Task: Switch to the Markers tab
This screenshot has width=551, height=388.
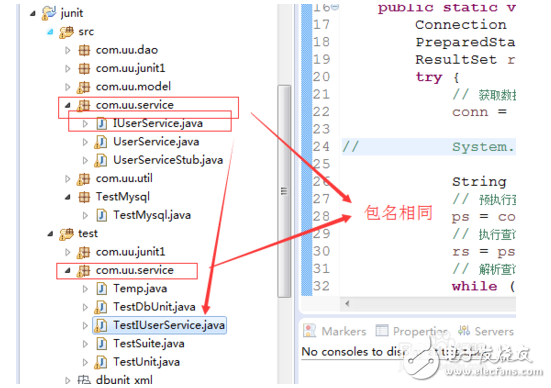Action: [x=335, y=331]
